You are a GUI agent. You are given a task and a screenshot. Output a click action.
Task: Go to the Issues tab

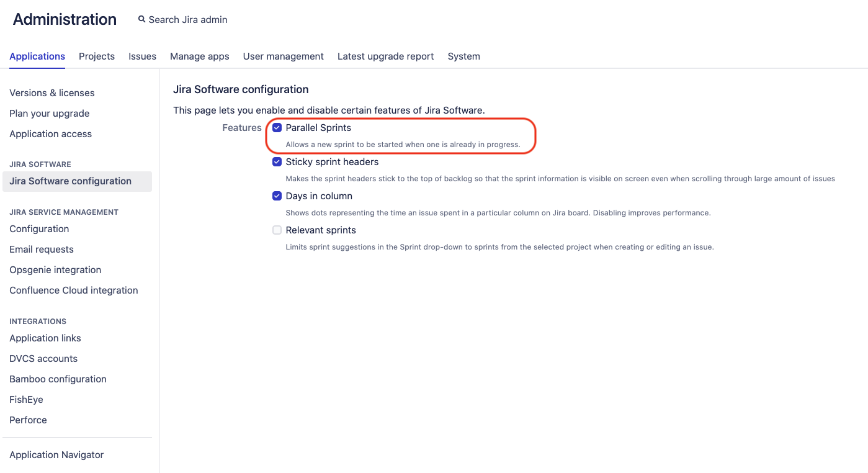coord(142,56)
